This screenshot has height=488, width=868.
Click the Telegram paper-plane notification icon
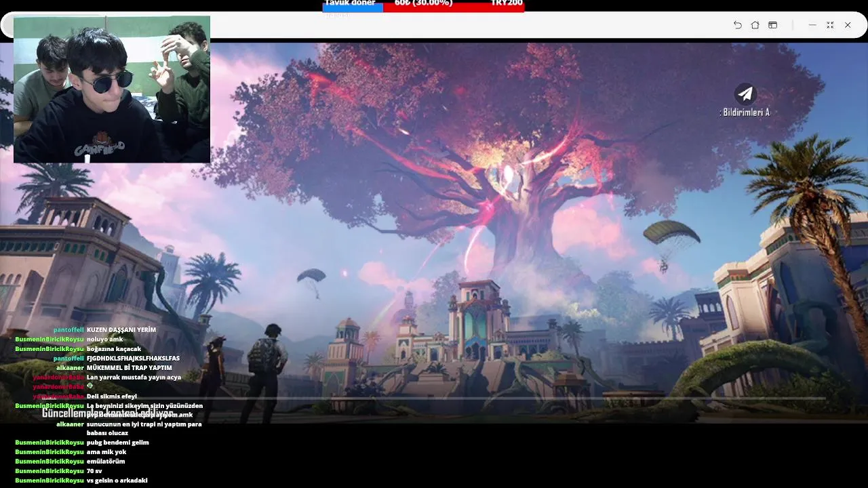745,94
